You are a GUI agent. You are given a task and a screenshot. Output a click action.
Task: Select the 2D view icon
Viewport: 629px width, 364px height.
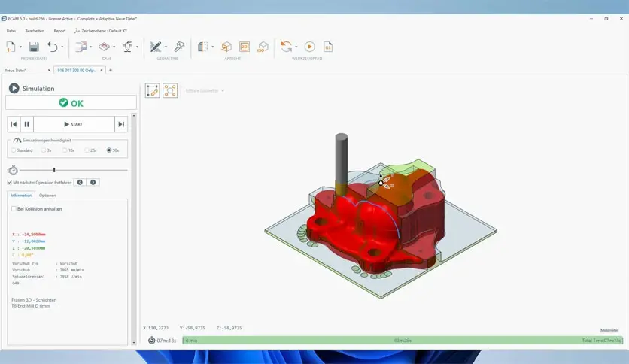click(x=244, y=47)
